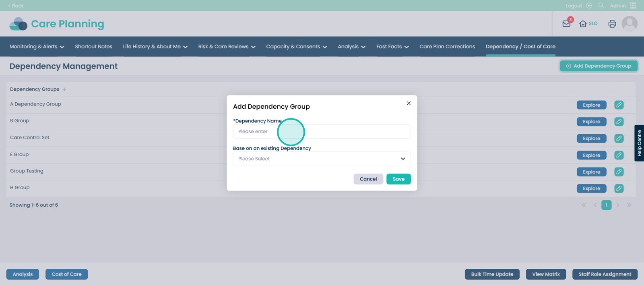The width and height of the screenshot is (644, 286).
Task: Open the Shortcut Notes tab
Action: 93,47
